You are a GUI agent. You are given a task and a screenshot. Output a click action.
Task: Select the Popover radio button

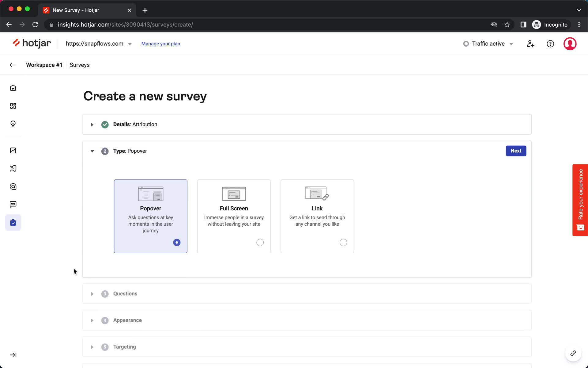176,242
